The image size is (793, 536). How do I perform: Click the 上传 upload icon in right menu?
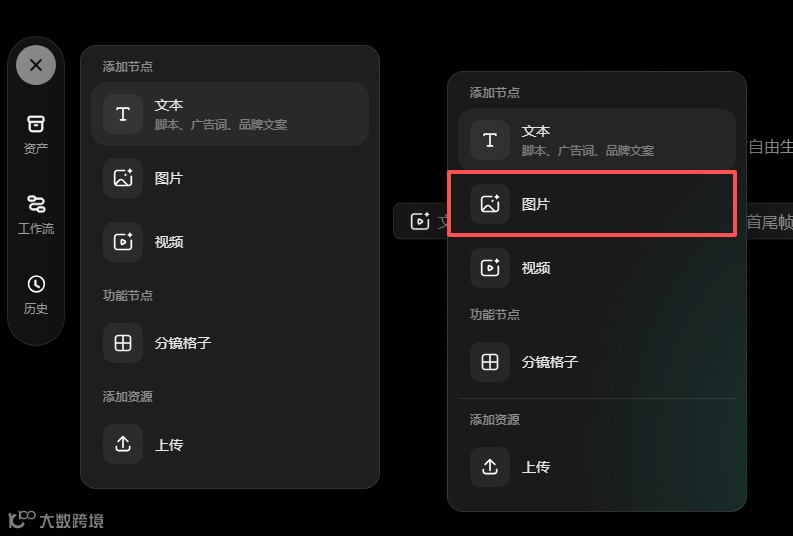click(x=490, y=467)
